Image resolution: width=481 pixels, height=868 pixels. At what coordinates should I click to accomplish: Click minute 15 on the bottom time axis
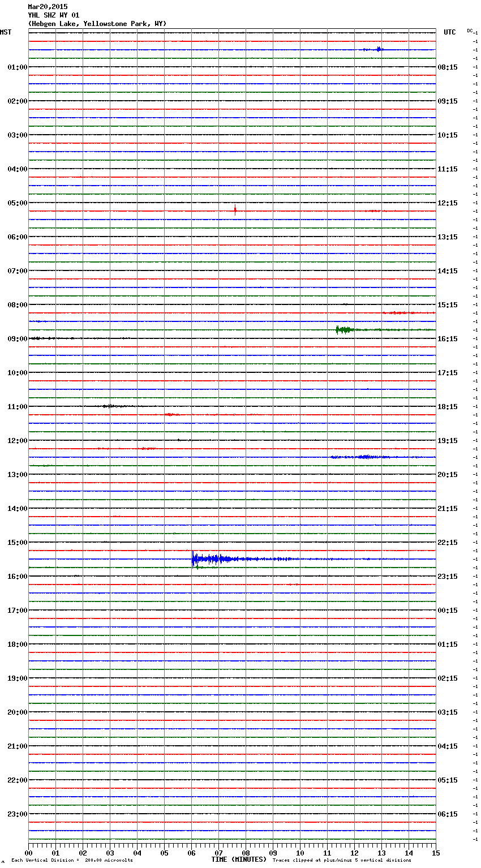(x=436, y=853)
